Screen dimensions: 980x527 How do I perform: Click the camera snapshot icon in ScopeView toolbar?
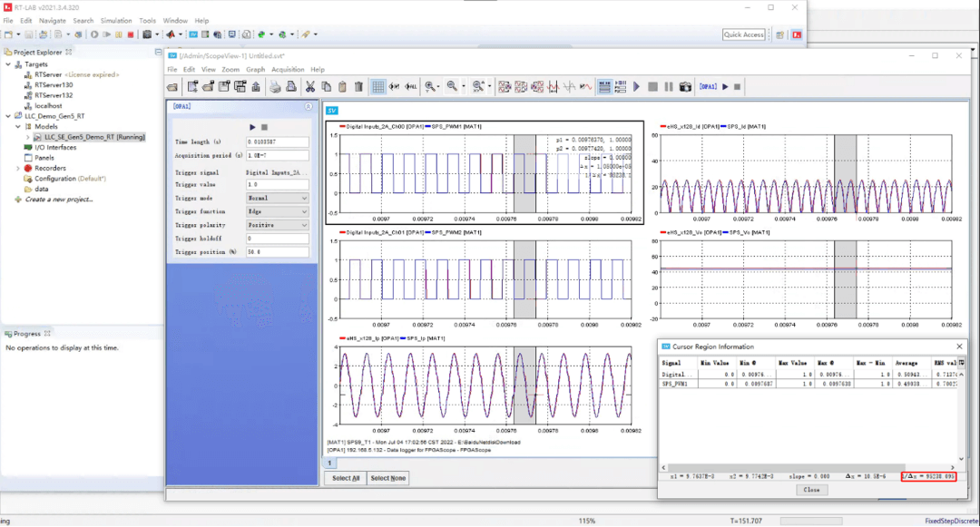(685, 87)
